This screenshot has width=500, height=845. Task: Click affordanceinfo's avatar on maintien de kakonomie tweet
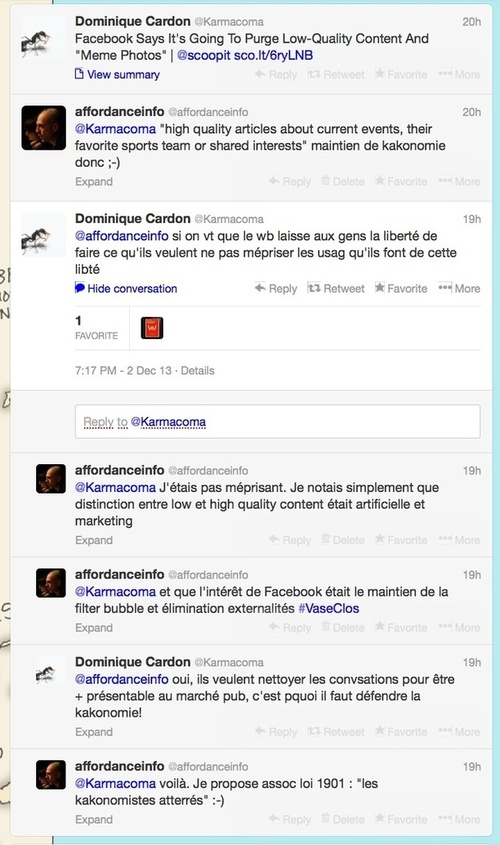(44, 128)
